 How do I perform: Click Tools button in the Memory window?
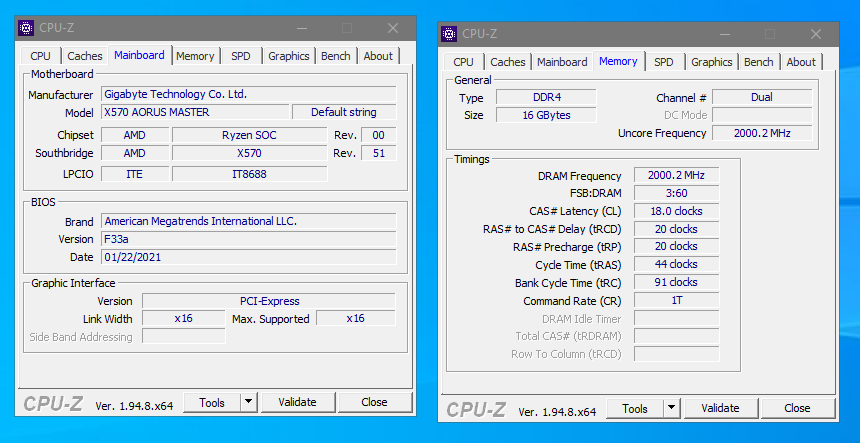click(x=635, y=408)
